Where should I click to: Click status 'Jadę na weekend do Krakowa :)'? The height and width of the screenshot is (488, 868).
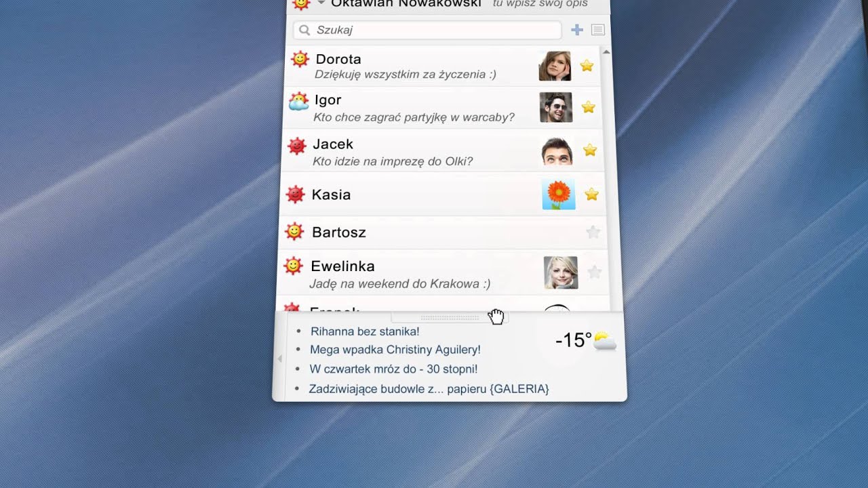pyautogui.click(x=400, y=284)
